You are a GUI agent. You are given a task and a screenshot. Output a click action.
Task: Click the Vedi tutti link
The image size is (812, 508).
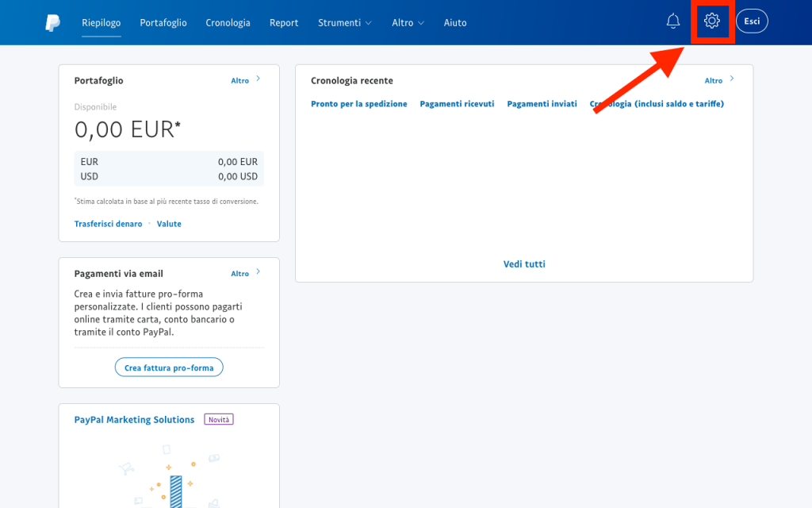[524, 264]
